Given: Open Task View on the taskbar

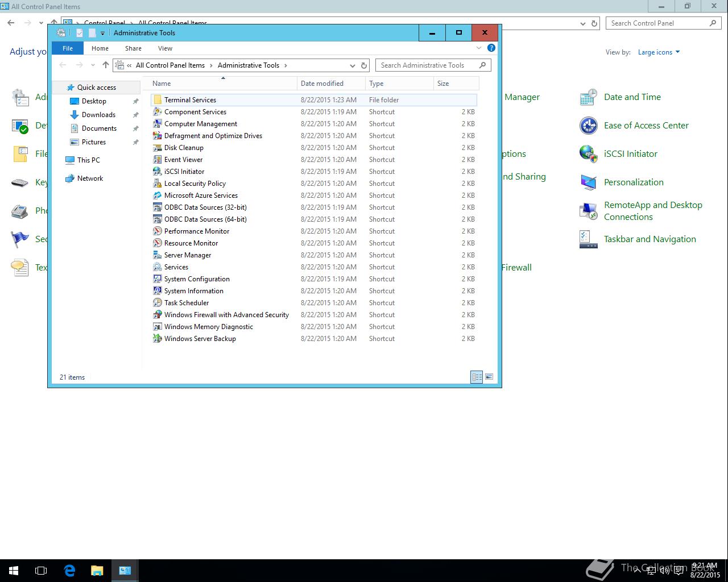Looking at the screenshot, I should [x=41, y=571].
